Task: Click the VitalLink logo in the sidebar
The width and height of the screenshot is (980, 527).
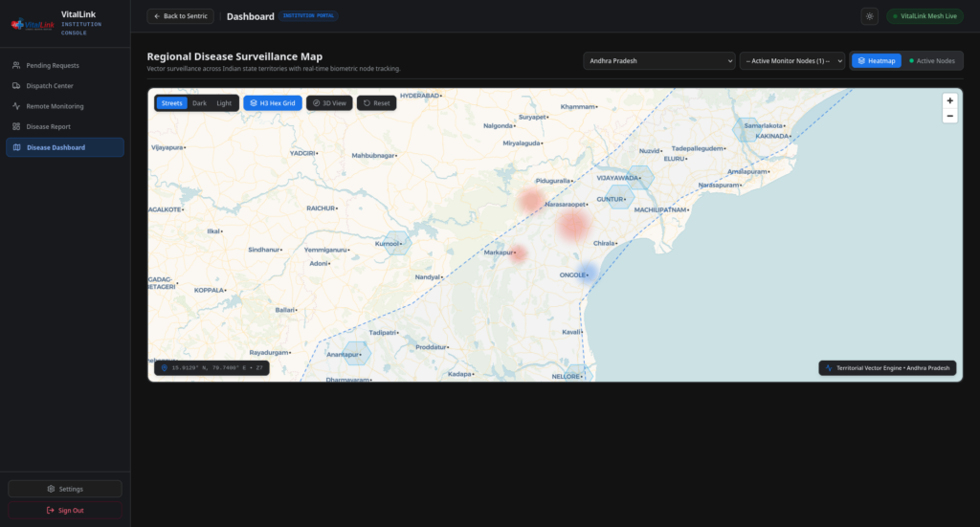Action: [33, 24]
